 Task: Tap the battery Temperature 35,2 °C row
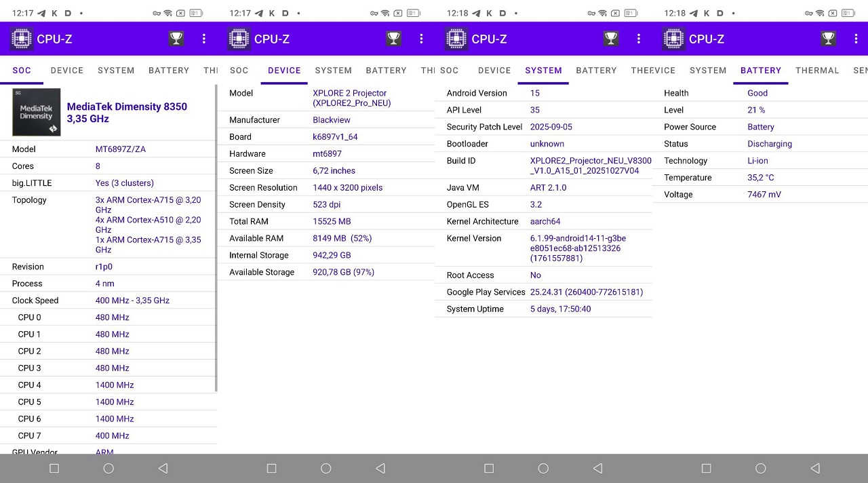tap(759, 178)
